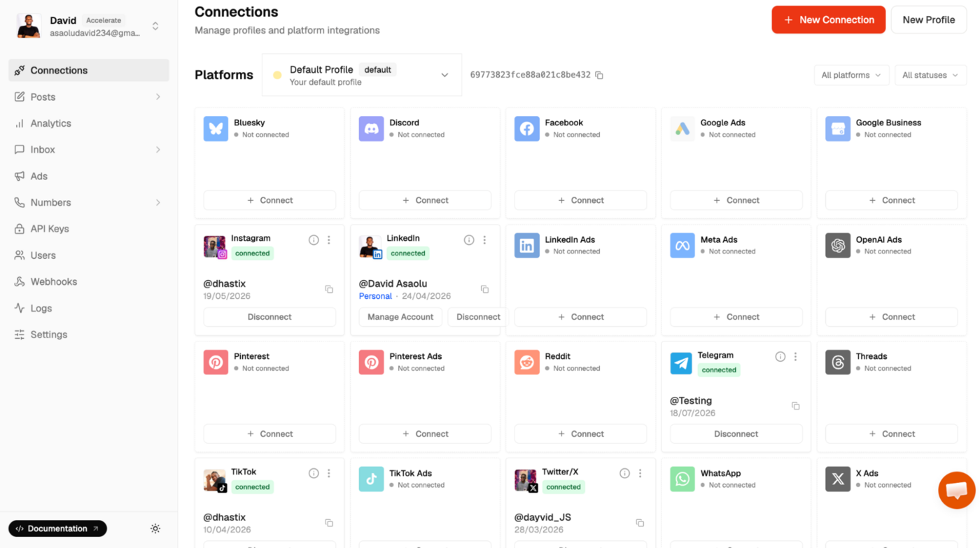Copy the @David Asaolu LinkedIn handle
Viewport: 980px width, 548px height.
(484, 289)
